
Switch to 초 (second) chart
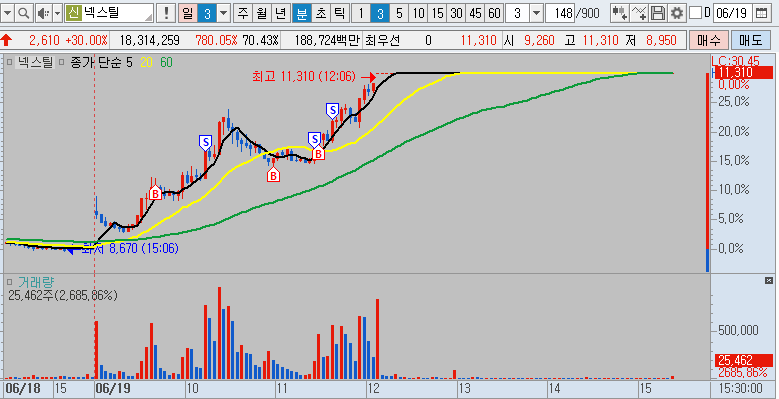pyautogui.click(x=320, y=13)
